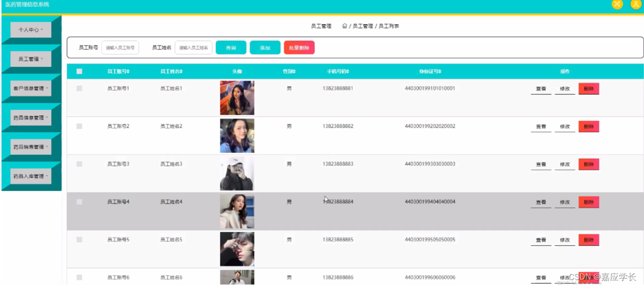
Task: Click the 员工姓名 search input field
Action: [194, 47]
